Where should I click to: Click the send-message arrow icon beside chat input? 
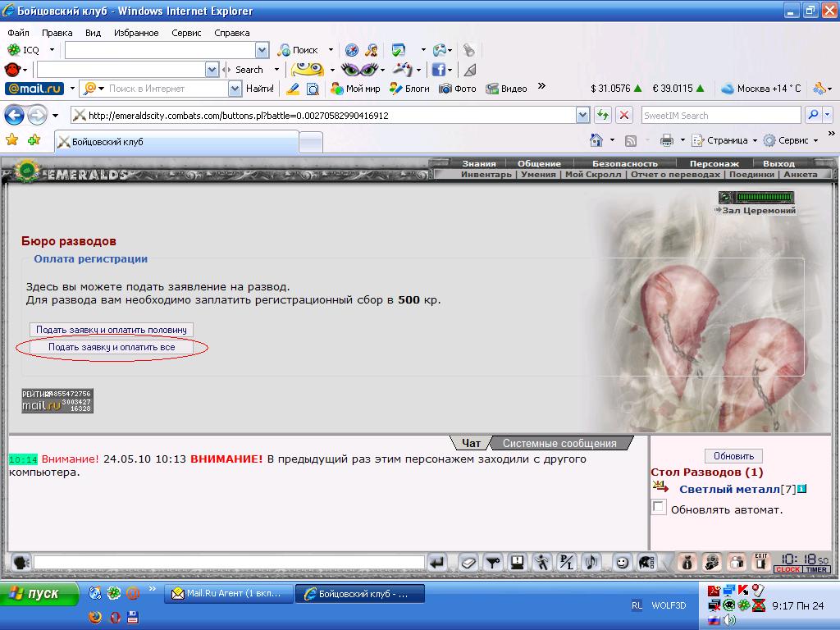(438, 563)
